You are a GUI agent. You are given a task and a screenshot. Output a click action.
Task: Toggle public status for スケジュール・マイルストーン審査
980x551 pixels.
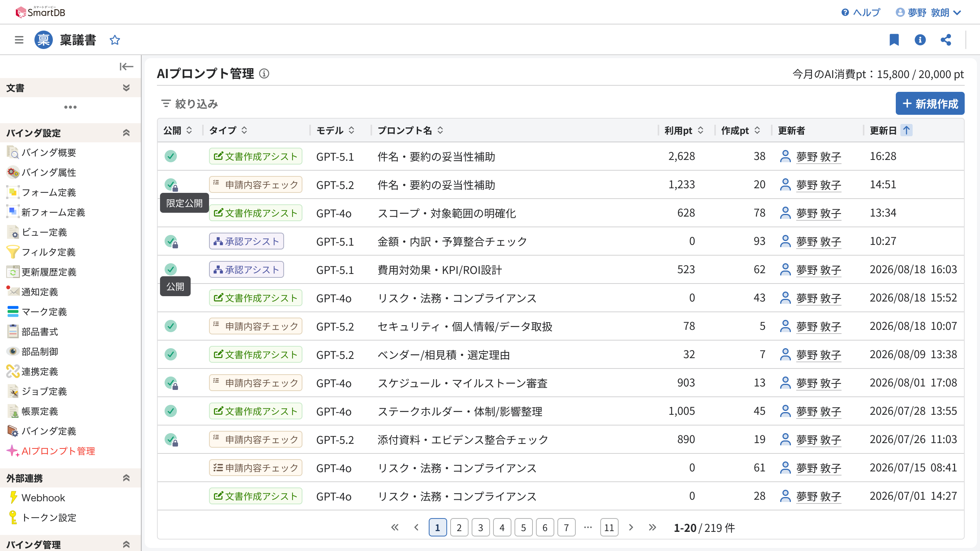171,383
